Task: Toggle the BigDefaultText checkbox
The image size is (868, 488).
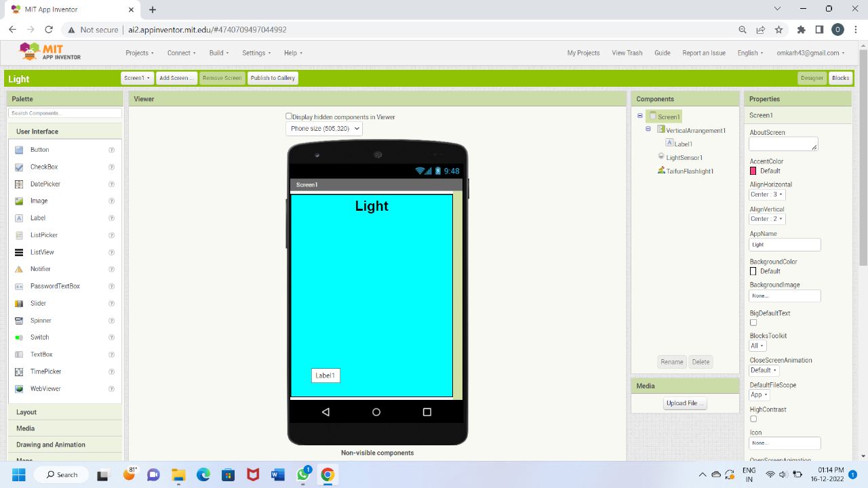Action: click(x=753, y=323)
